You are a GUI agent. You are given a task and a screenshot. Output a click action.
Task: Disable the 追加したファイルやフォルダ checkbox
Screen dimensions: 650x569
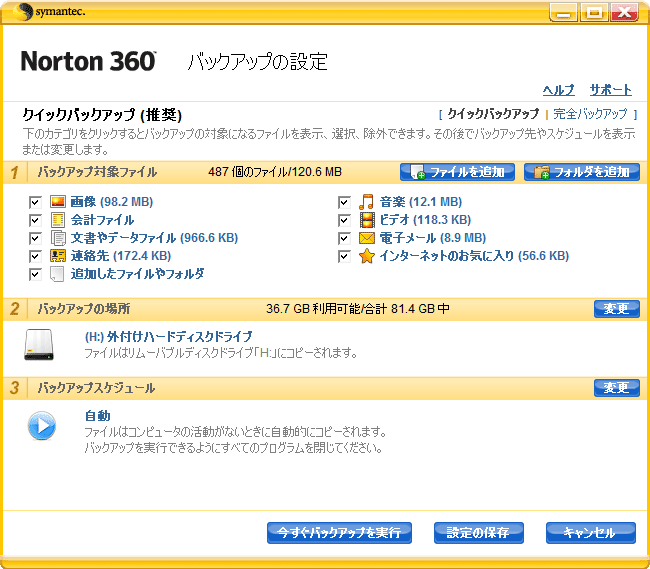pyautogui.click(x=35, y=274)
